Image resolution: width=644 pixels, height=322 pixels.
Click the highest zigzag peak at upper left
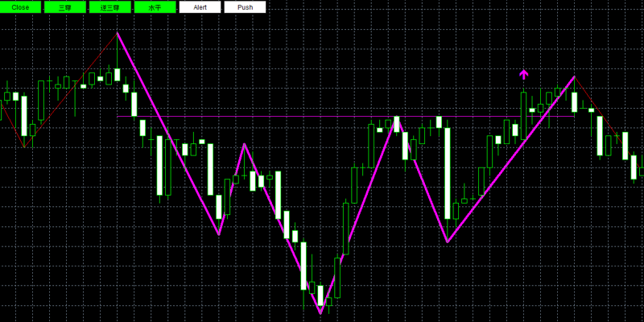coord(118,33)
